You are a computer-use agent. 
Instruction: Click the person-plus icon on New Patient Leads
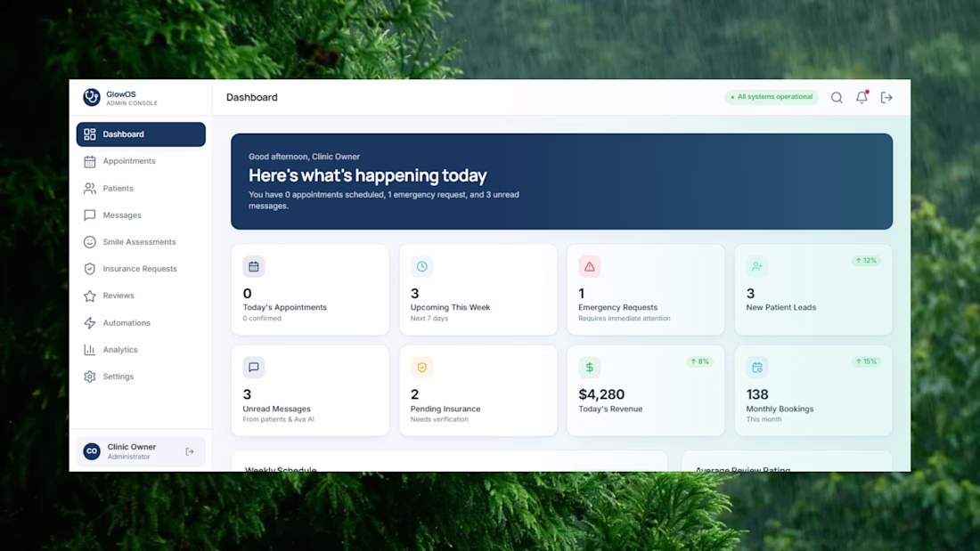click(757, 267)
